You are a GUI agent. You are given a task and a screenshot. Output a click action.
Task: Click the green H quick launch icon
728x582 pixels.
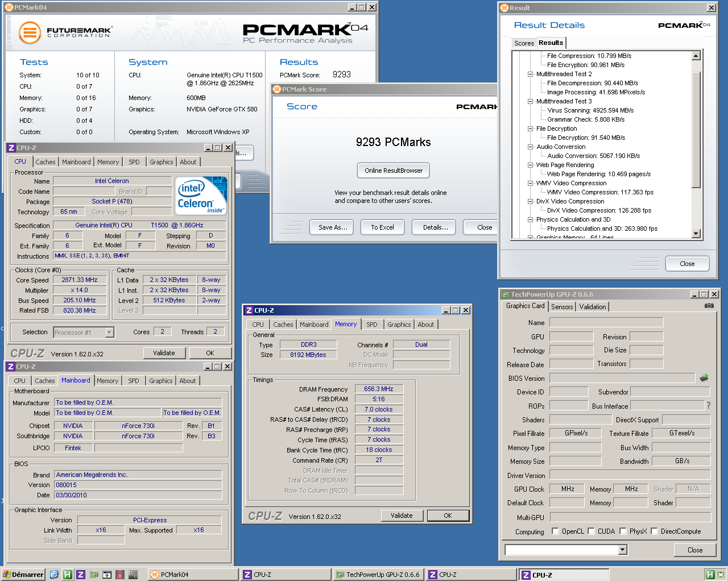(67, 575)
